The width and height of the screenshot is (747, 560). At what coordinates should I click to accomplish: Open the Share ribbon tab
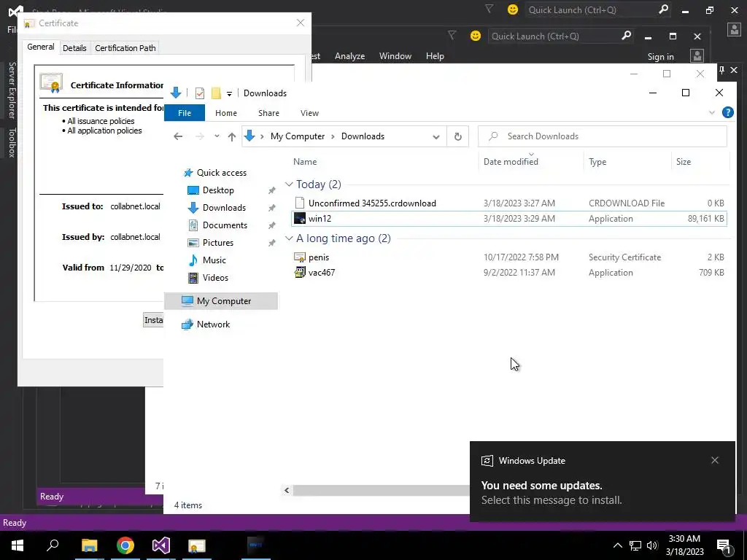(x=268, y=113)
